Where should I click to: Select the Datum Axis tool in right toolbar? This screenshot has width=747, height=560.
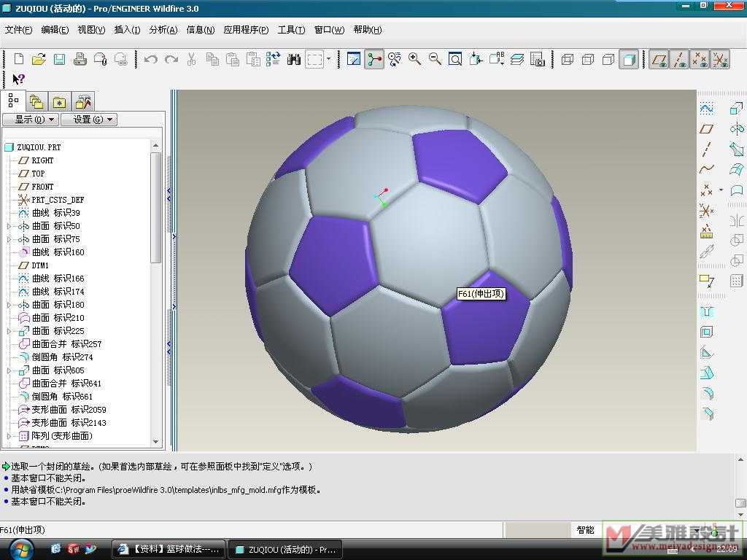pos(706,149)
